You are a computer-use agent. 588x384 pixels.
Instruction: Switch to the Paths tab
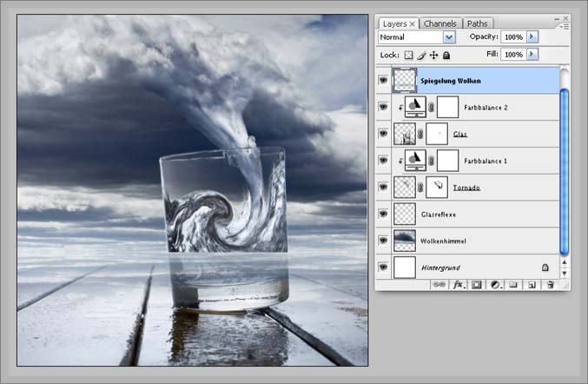[x=477, y=23]
